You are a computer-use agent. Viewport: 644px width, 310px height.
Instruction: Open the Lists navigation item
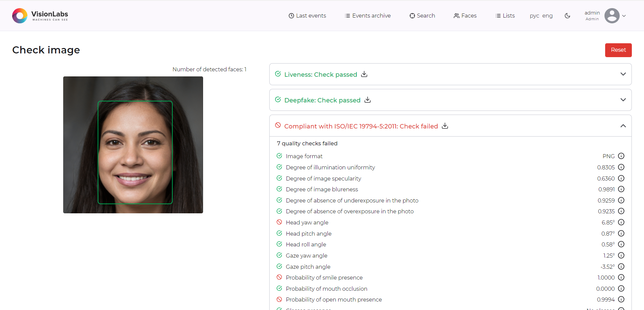coord(505,16)
